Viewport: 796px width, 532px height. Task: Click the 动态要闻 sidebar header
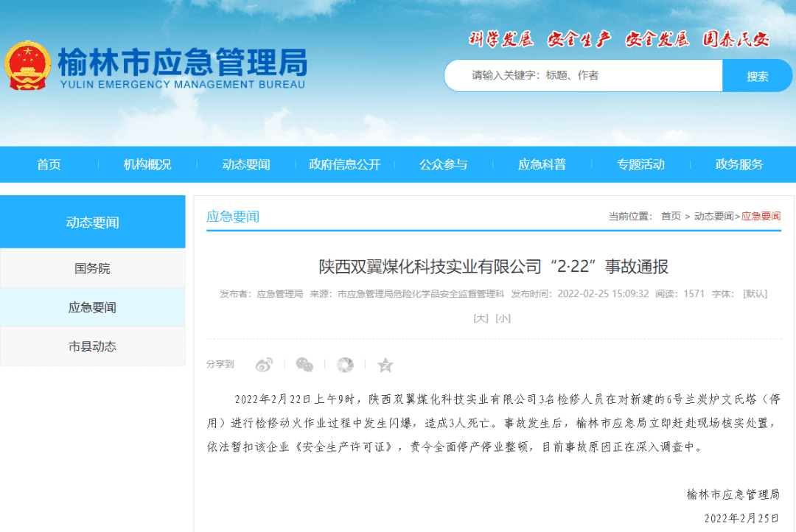click(92, 222)
